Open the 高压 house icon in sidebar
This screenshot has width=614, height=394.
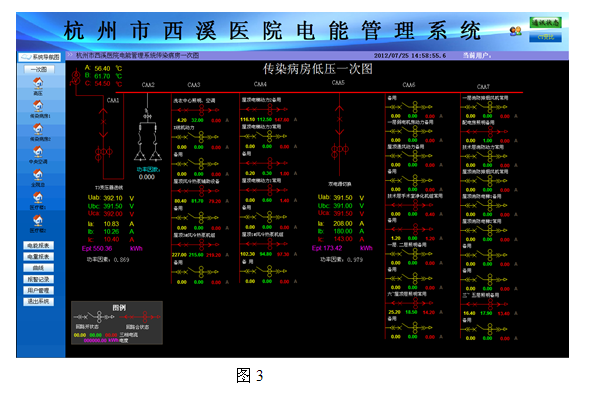tap(38, 83)
